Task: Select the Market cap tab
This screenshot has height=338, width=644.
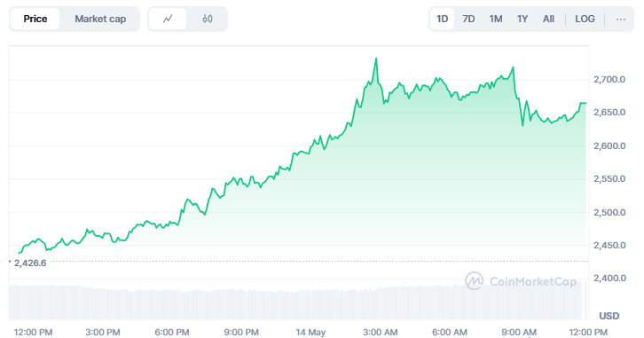Action: pos(100,19)
